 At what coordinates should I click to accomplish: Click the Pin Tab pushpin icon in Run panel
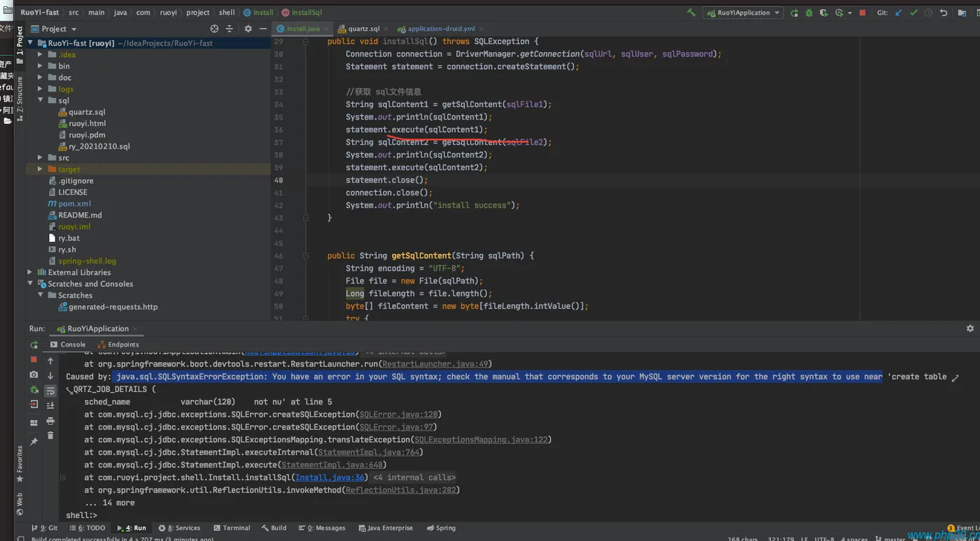(x=34, y=442)
